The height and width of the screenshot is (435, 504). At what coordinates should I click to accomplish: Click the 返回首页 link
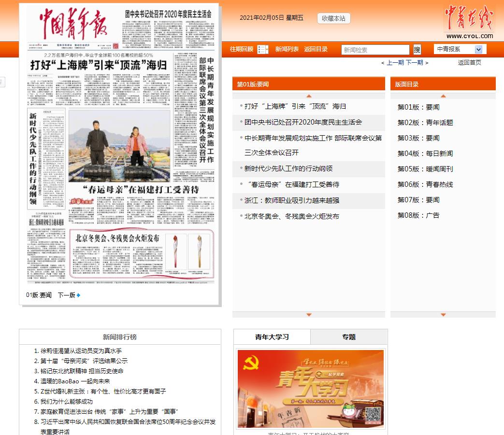tap(469, 63)
